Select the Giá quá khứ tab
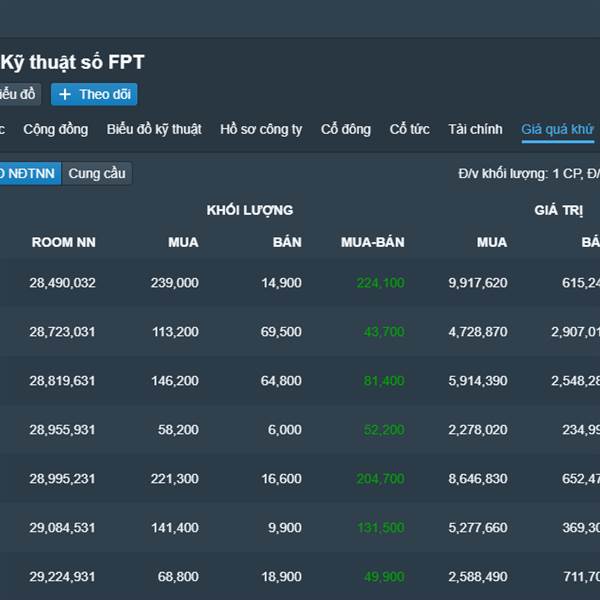Viewport: 600px width, 600px height. point(557,129)
